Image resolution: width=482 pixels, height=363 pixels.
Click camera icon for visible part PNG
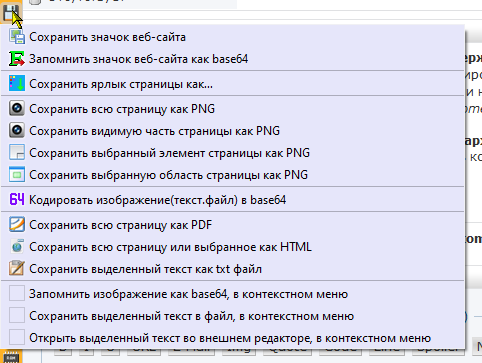coord(17,131)
